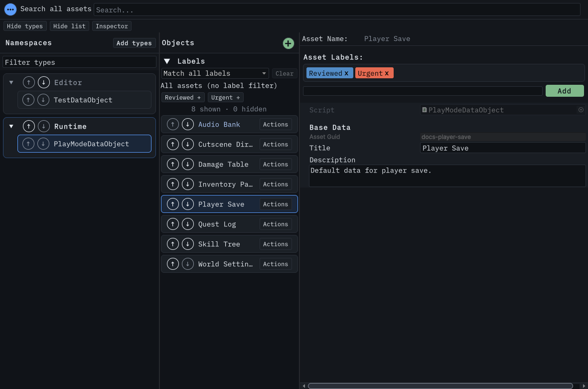Move Skill Tree up arrow
588x389 pixels.
(x=173, y=244)
